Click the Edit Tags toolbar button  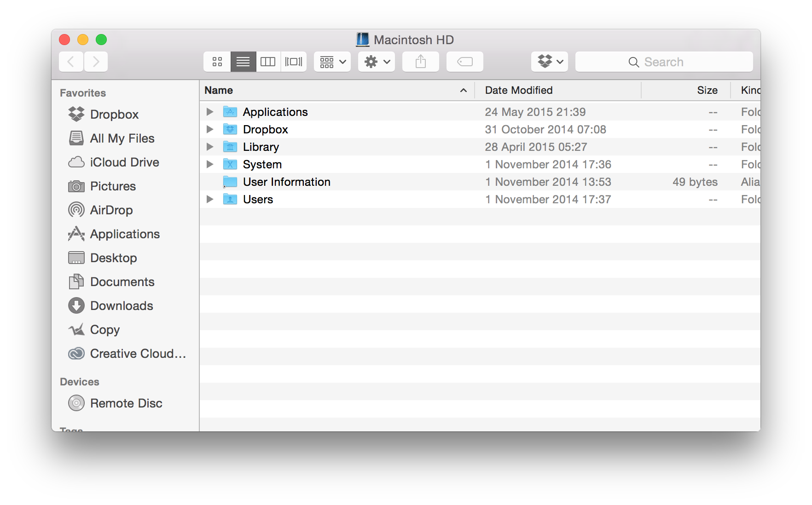tap(465, 62)
